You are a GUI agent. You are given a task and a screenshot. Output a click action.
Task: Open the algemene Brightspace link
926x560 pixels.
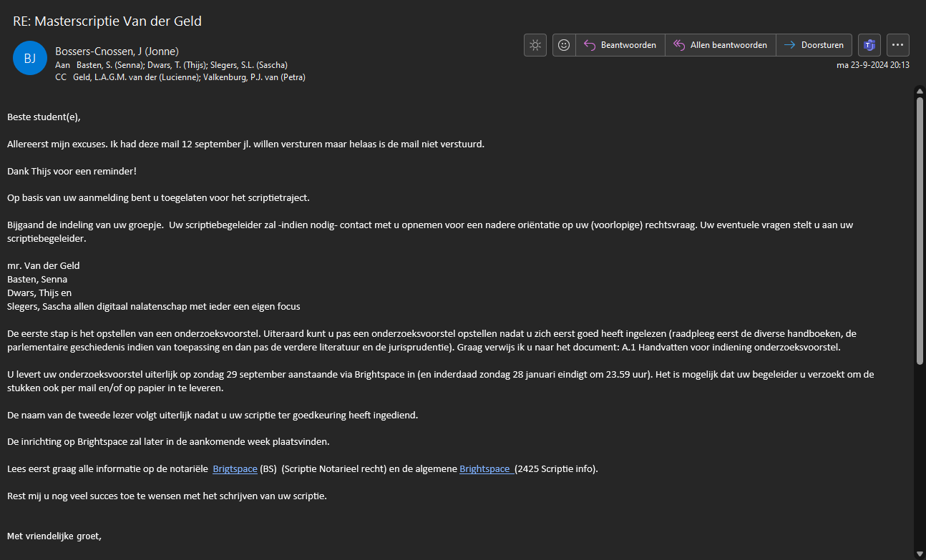tap(485, 469)
